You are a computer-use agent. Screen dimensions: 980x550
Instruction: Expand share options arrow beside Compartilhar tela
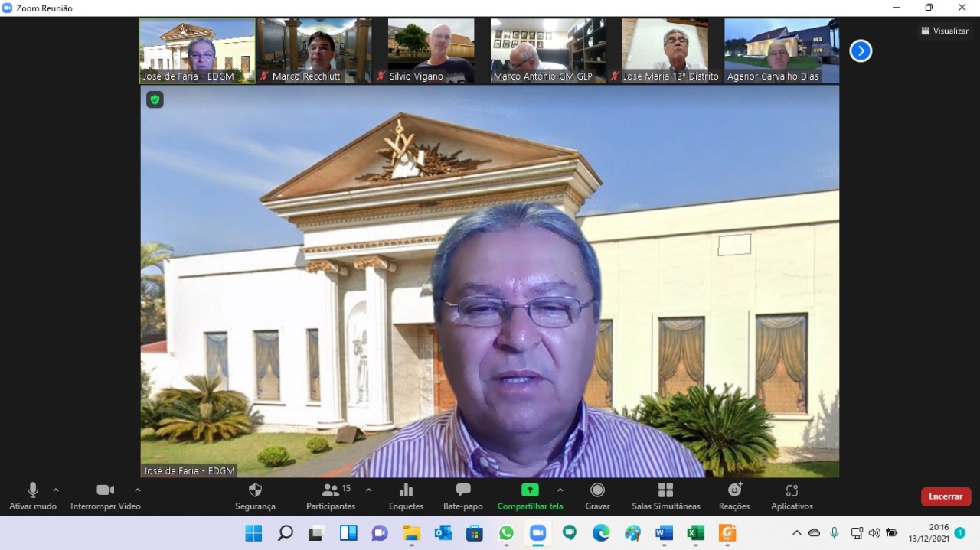pyautogui.click(x=560, y=490)
